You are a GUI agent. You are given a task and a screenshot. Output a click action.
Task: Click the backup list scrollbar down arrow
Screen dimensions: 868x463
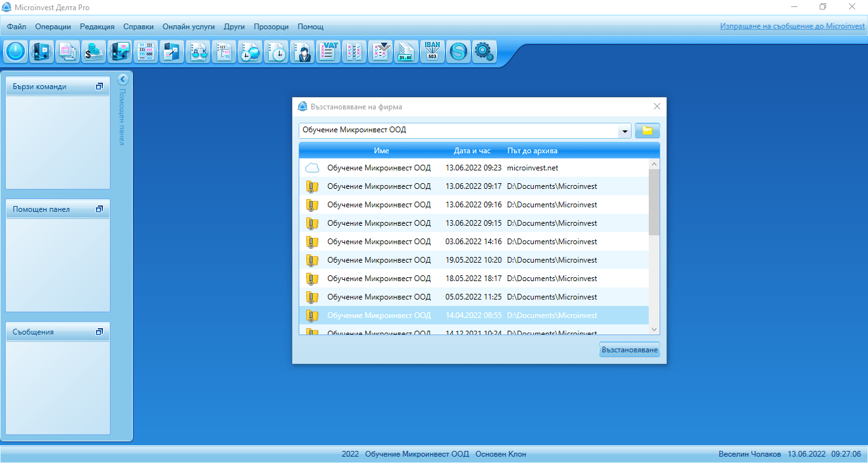point(654,329)
